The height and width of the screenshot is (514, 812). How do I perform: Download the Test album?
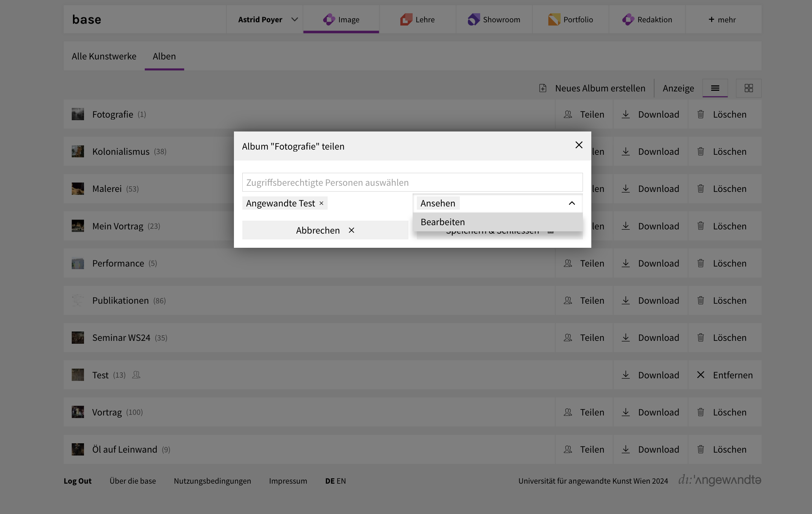point(650,375)
